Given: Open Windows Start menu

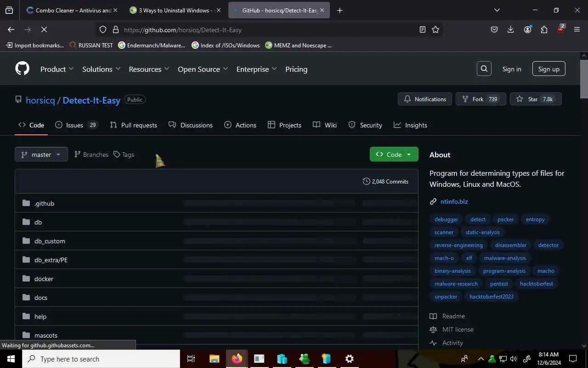Looking at the screenshot, I should pyautogui.click(x=11, y=359).
